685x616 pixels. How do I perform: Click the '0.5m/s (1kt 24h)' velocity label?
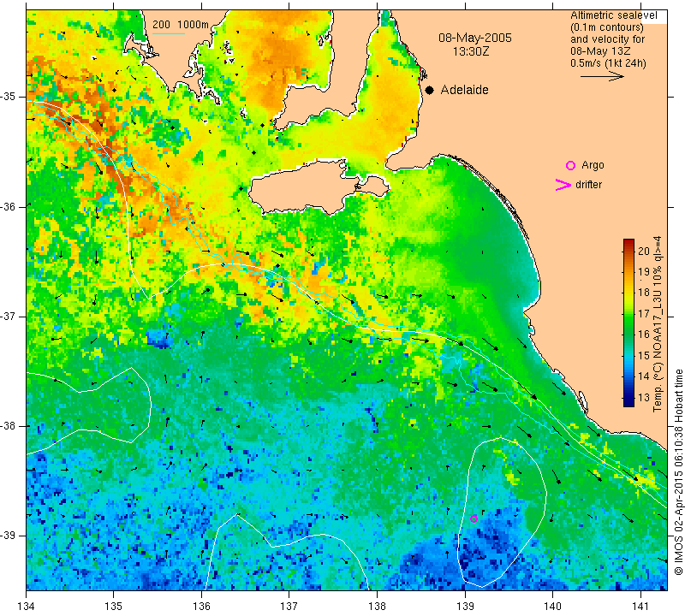click(x=608, y=63)
